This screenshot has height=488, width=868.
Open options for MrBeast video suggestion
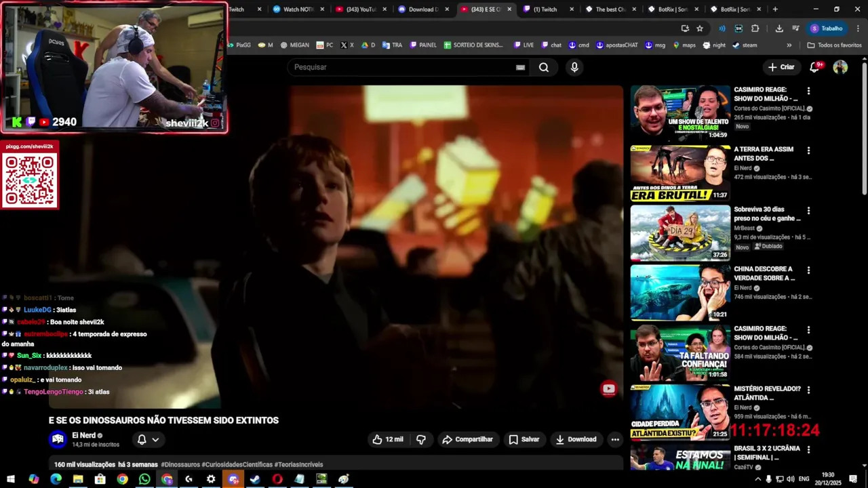[x=808, y=210]
